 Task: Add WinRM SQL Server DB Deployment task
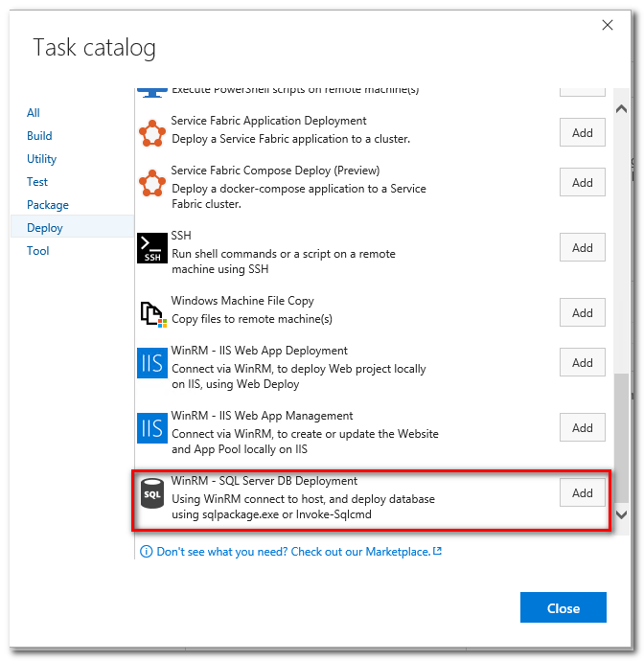coord(582,492)
